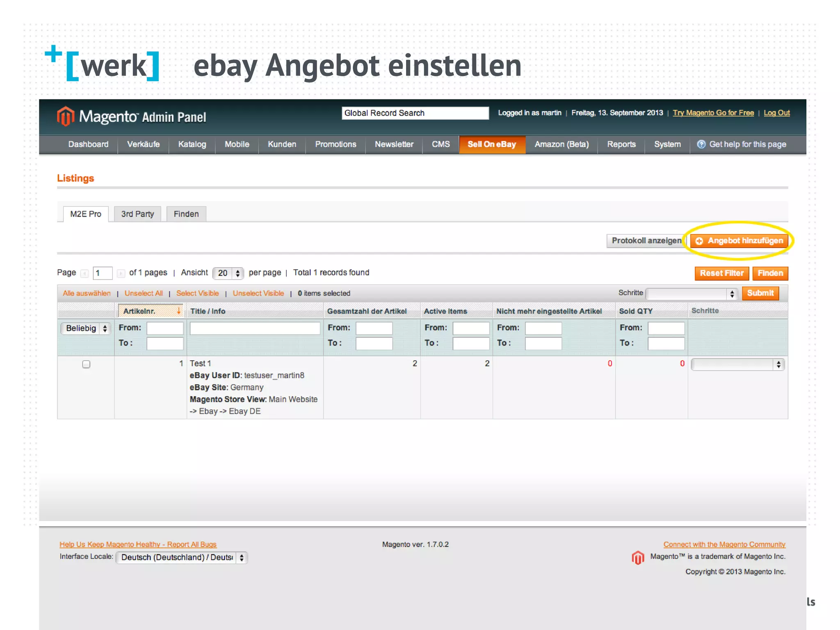Click Report All Bugs link
Viewport: 840px width, 630px height.
point(138,545)
